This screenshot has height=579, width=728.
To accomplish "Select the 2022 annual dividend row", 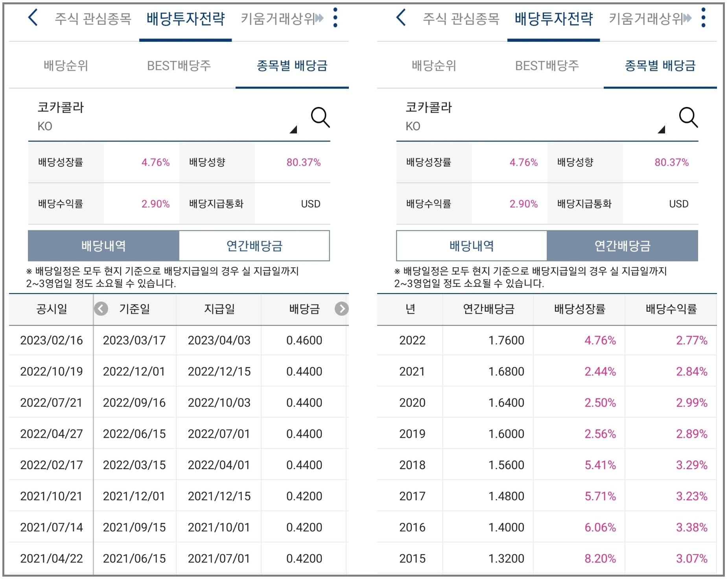I will coord(547,340).
